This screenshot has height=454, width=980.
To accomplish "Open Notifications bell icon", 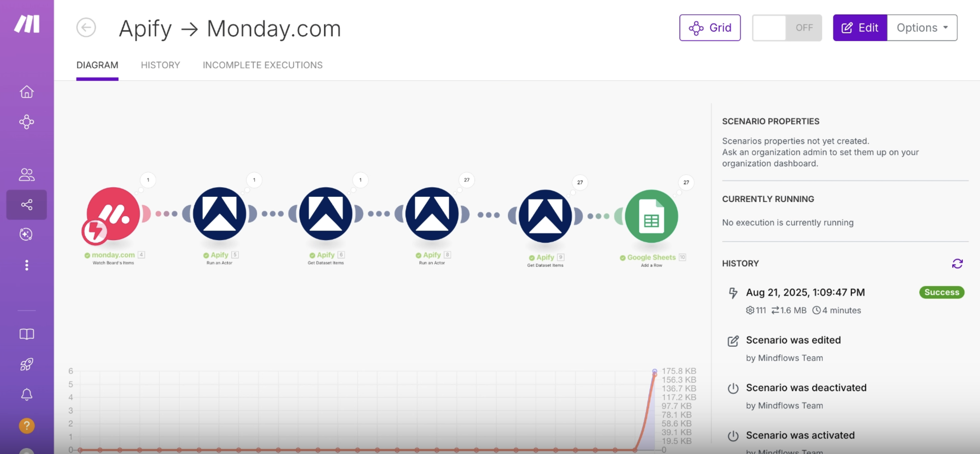I will click(27, 394).
